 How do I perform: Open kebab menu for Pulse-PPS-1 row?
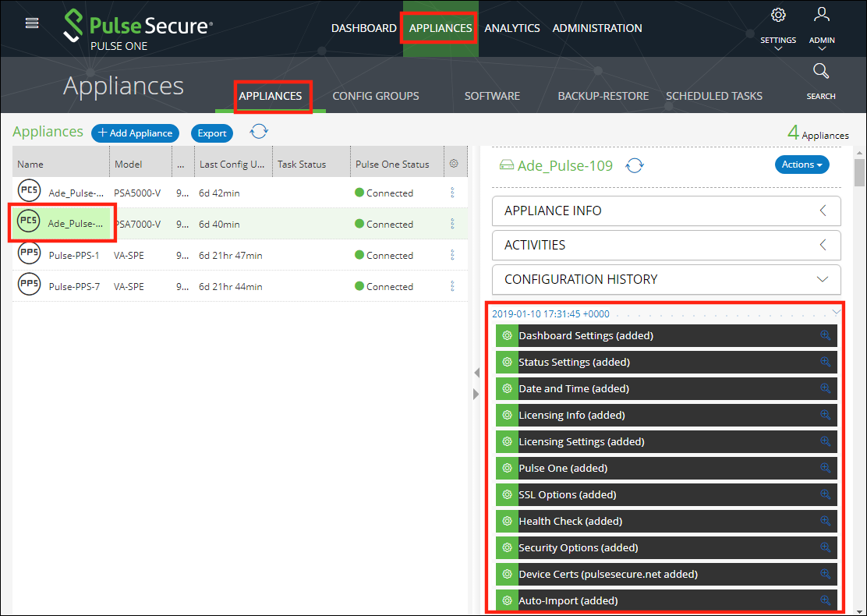pyautogui.click(x=452, y=255)
